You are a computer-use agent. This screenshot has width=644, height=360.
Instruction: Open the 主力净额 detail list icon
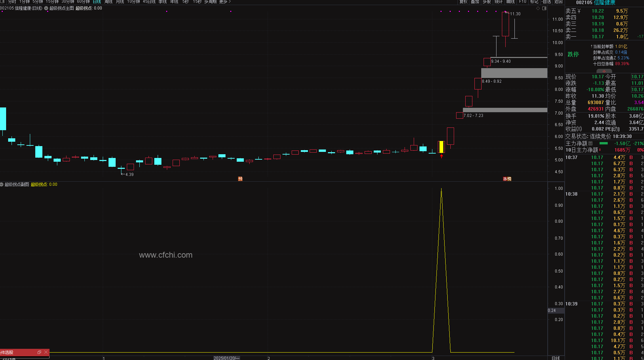tap(590, 143)
